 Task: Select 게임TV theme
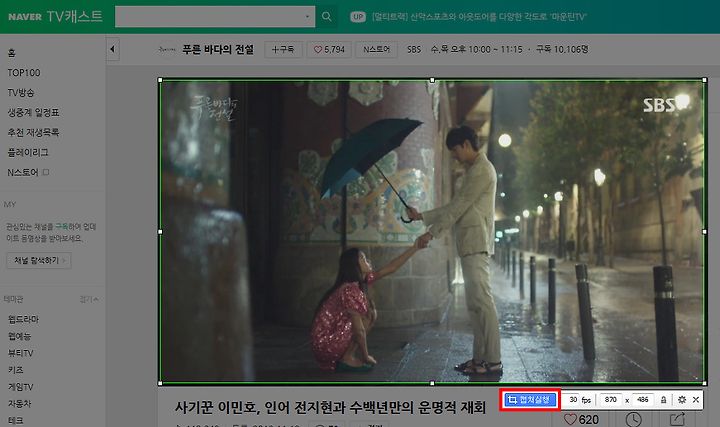(20, 387)
